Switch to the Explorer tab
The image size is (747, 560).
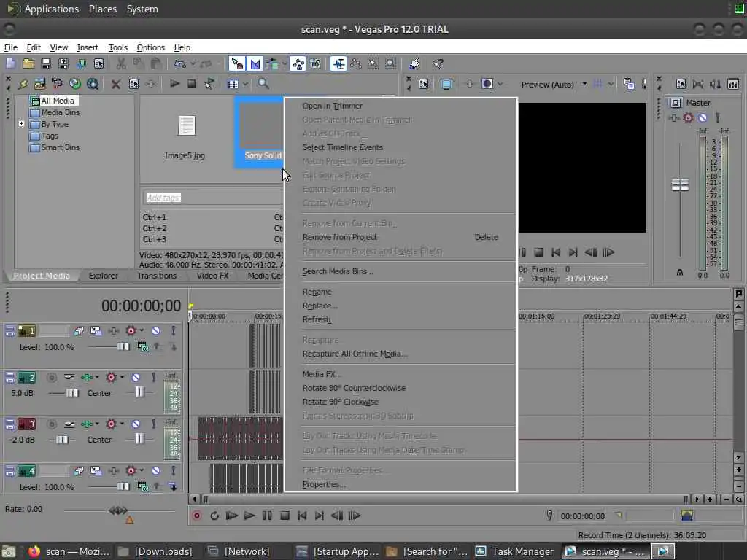[x=104, y=276]
